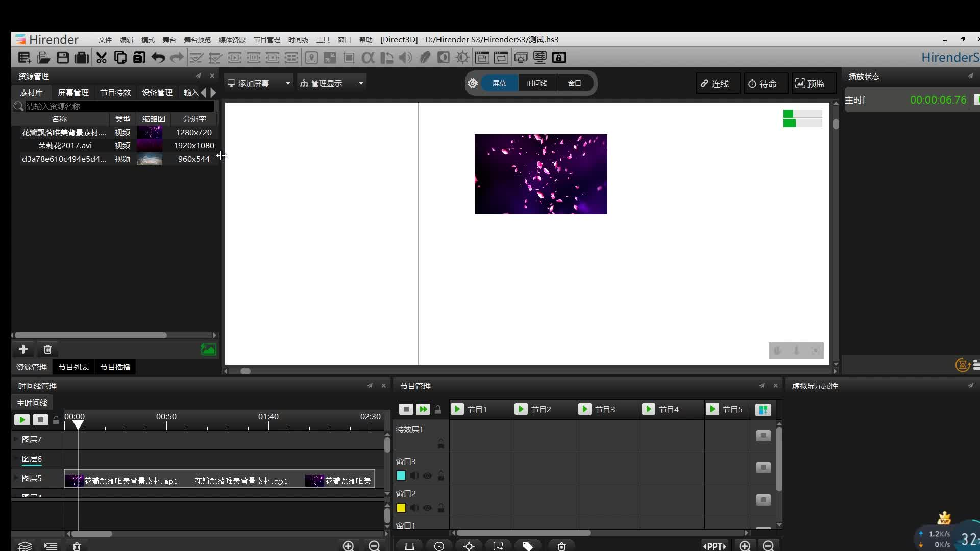Click the trash icon under resource list
Image resolution: width=980 pixels, height=551 pixels.
(47, 349)
